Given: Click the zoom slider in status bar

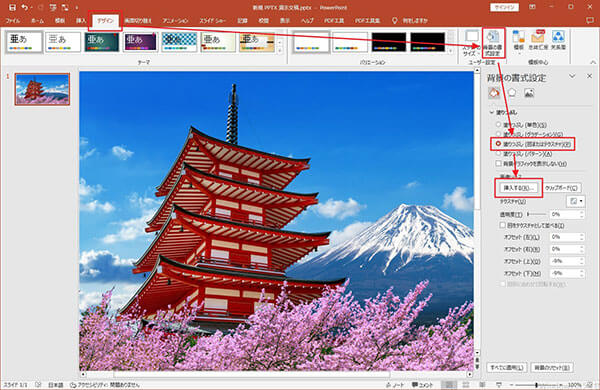Looking at the screenshot, I should (536, 385).
